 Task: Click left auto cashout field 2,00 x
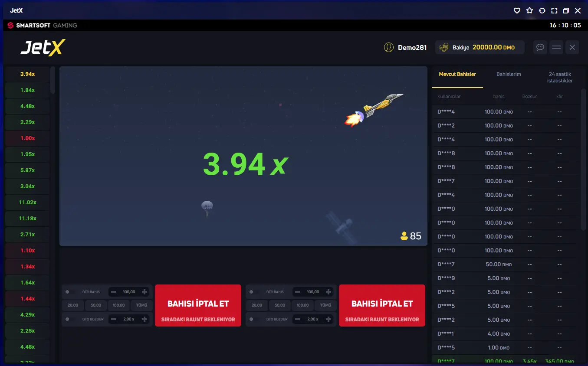point(129,319)
